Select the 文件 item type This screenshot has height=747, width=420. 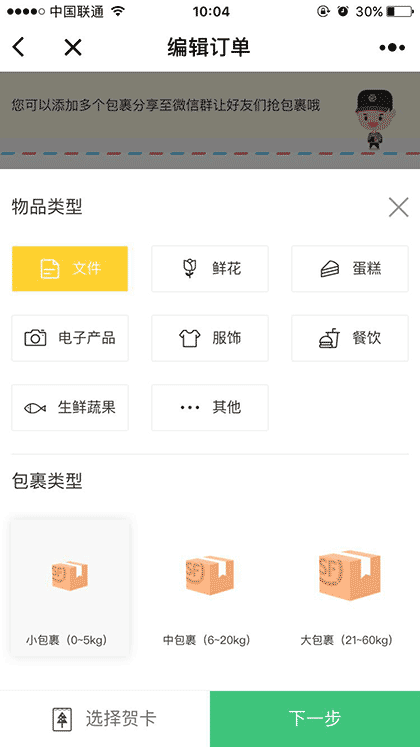(70, 269)
